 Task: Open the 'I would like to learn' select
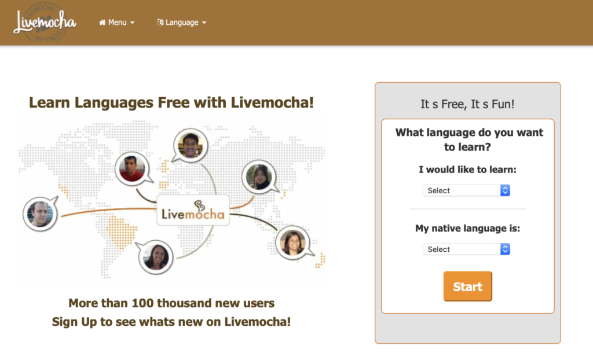[466, 190]
